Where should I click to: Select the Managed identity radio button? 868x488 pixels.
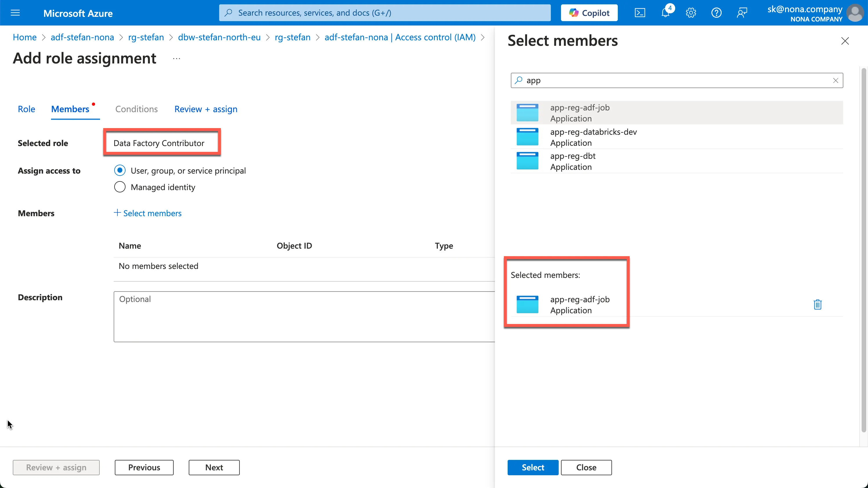pos(120,187)
